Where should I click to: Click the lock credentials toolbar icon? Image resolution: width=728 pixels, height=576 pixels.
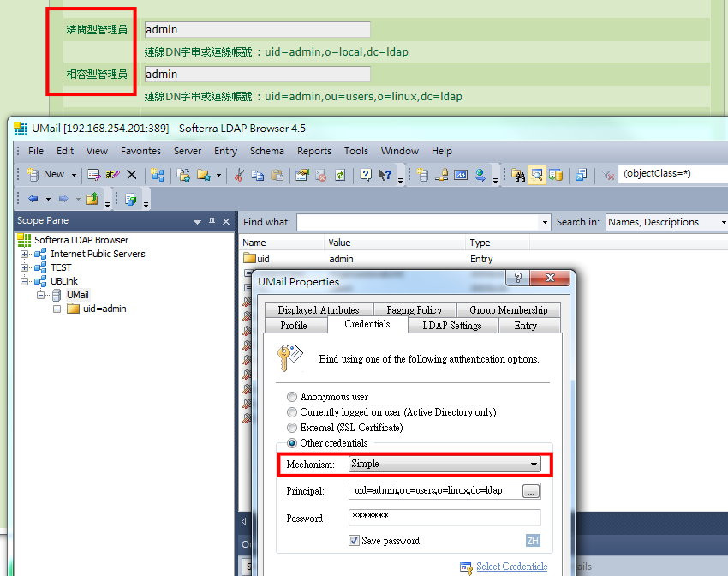(442, 175)
